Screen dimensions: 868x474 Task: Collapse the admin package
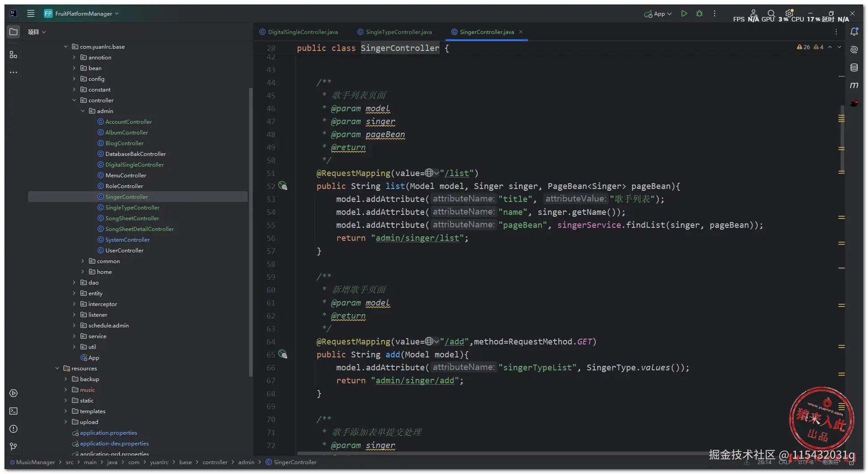tap(83, 111)
